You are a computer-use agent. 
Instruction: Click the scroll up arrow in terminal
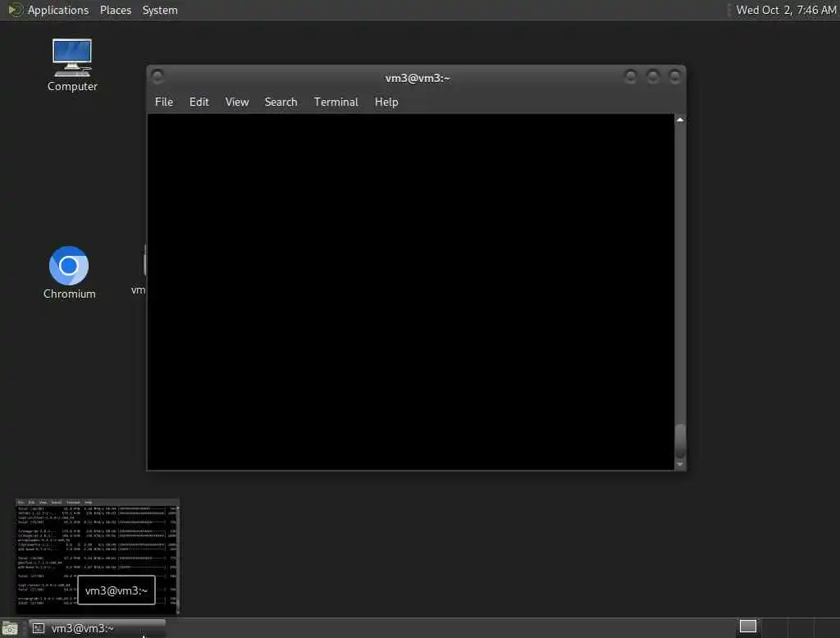click(x=680, y=120)
